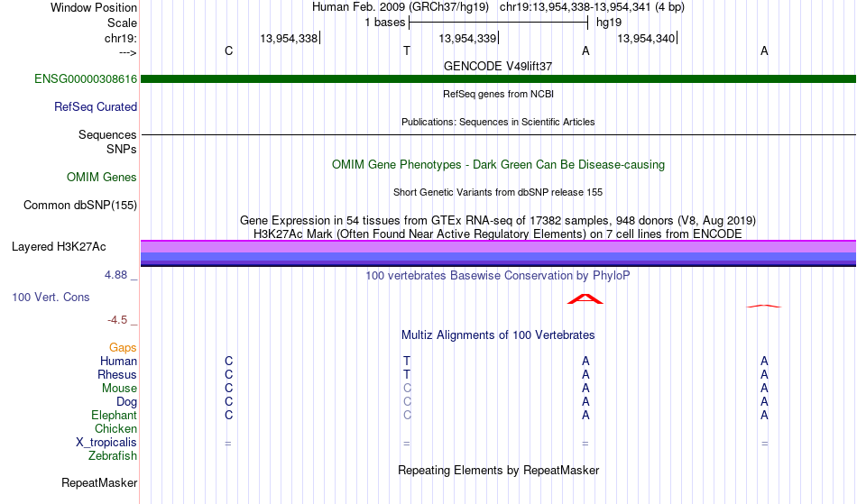This screenshot has height=504, width=857.
Task: Click the T base in sequence row
Action: (407, 50)
